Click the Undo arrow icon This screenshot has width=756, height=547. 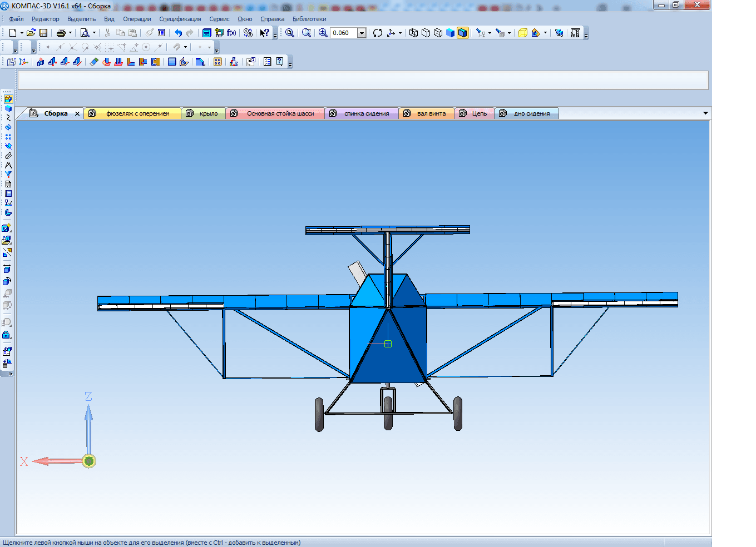[x=178, y=33]
